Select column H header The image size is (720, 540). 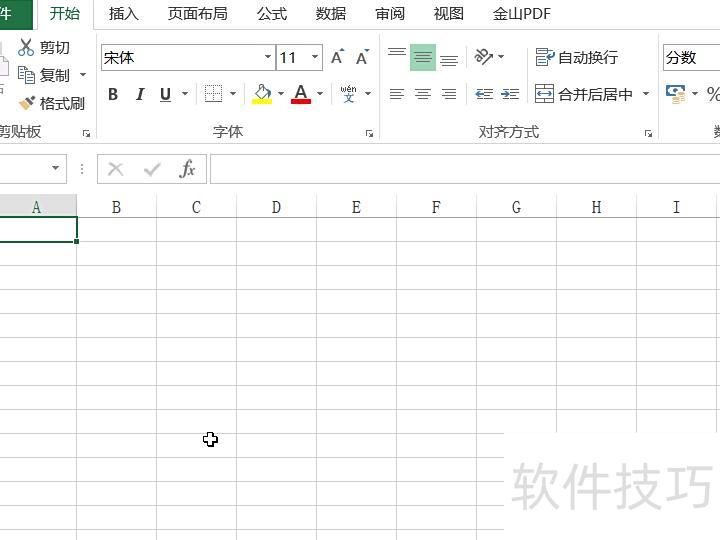click(596, 207)
